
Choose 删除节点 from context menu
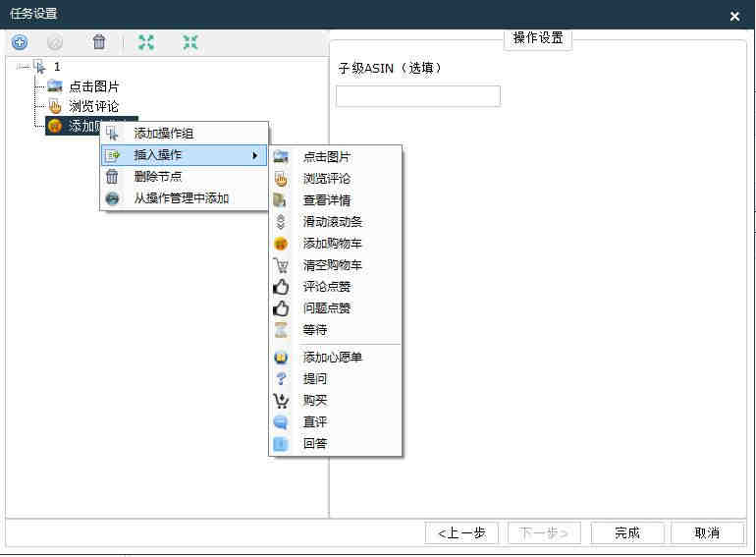point(184,177)
